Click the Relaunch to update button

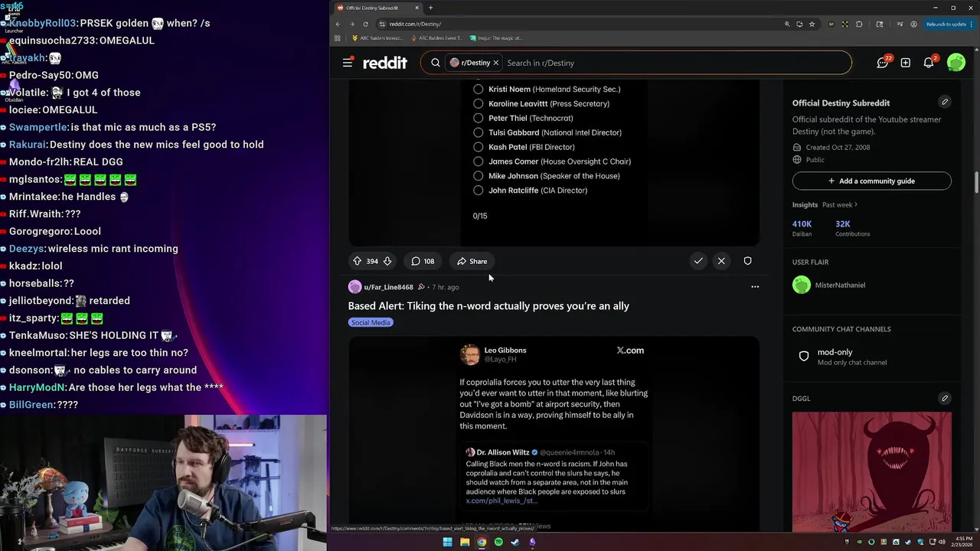pyautogui.click(x=949, y=24)
